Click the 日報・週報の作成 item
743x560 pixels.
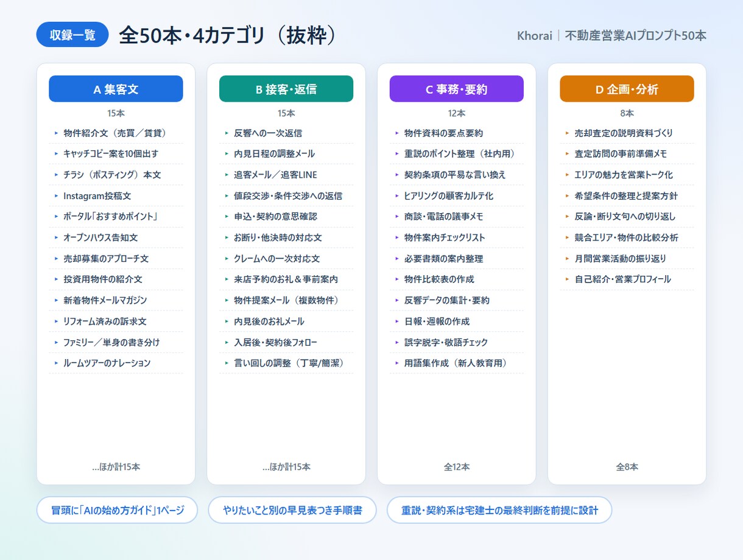pos(457,321)
